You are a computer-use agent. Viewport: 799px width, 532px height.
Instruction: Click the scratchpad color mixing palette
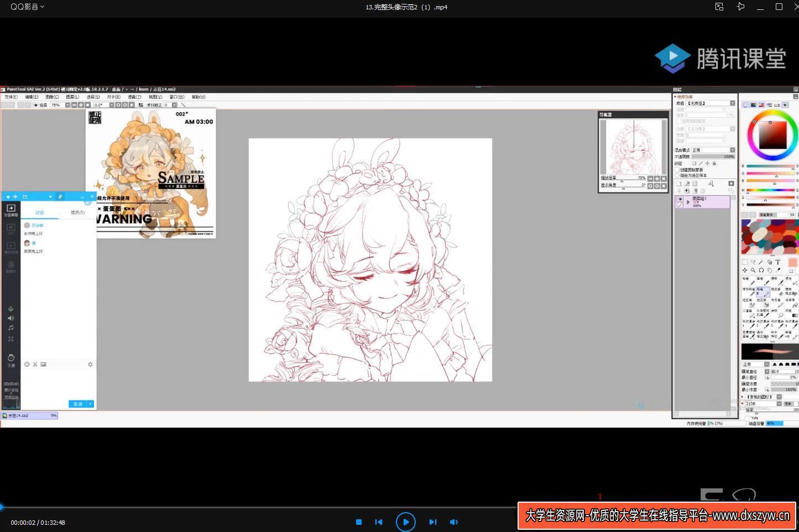pyautogui.click(x=770, y=236)
